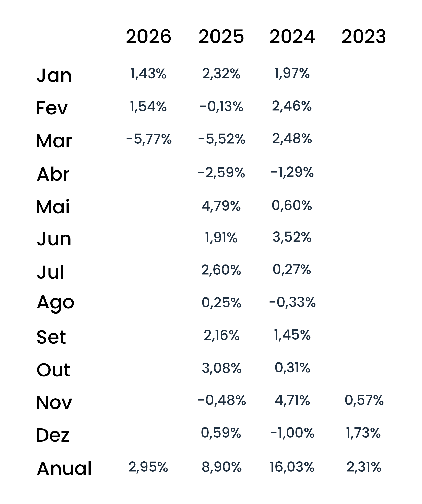422x504 pixels.
Task: Click the -5,77% March 2026 value
Action: (149, 139)
